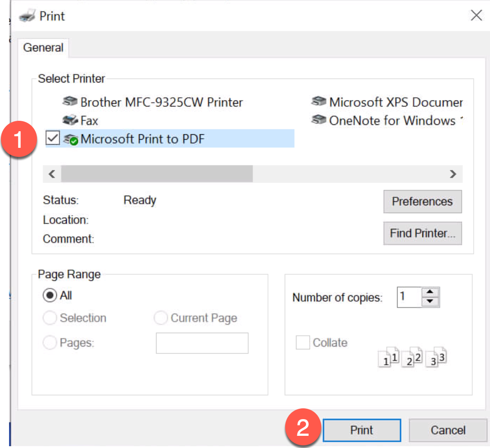490x448 pixels.
Task: Select the OneNote for Windows printer icon
Action: coord(319,120)
